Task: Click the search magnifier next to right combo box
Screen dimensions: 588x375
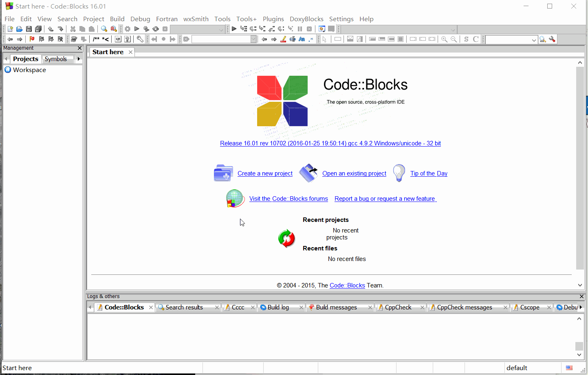Action: (542, 39)
